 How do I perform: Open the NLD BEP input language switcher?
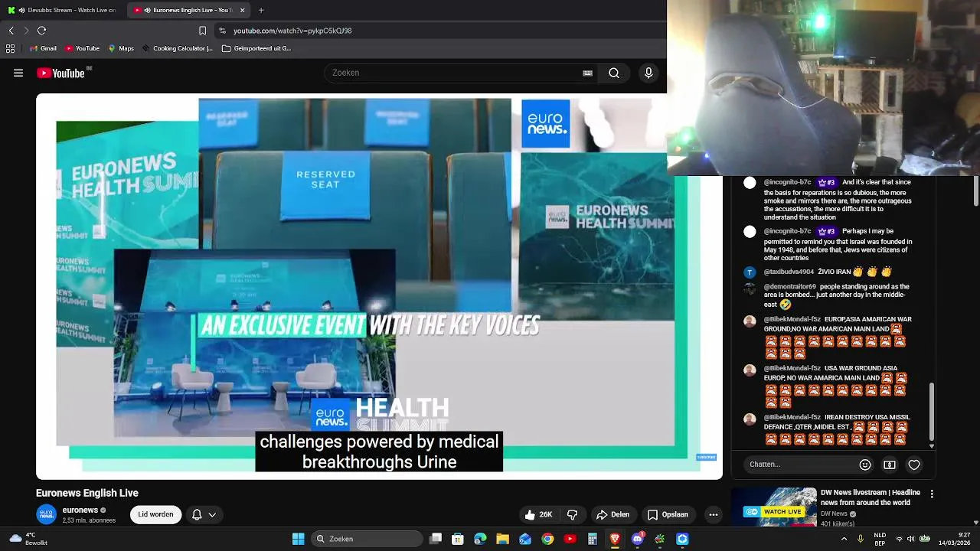(880, 539)
